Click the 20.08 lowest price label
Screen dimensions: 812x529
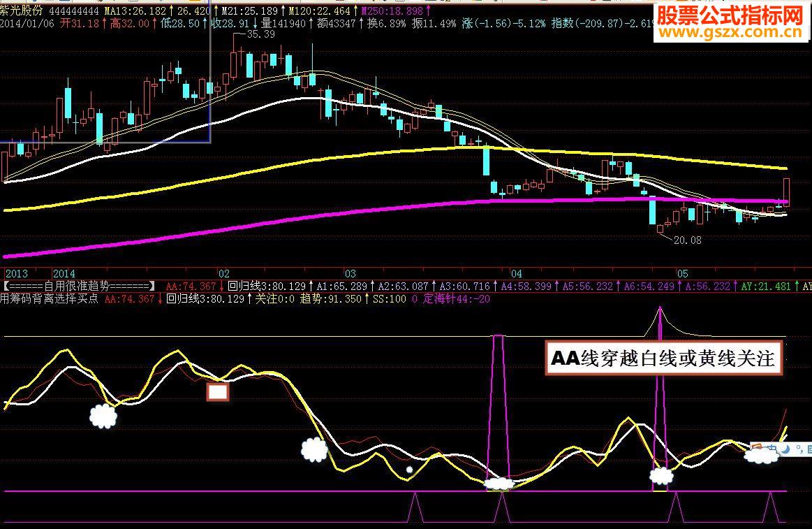coord(688,240)
